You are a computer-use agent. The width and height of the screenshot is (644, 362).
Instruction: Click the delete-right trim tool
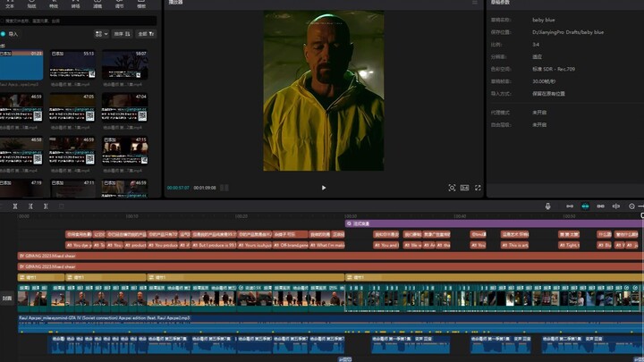click(46, 206)
